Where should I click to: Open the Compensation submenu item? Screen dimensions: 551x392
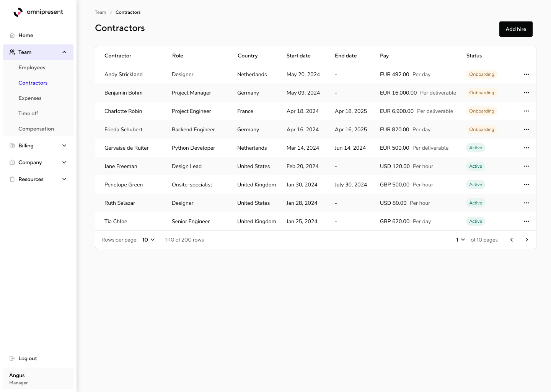point(38,129)
